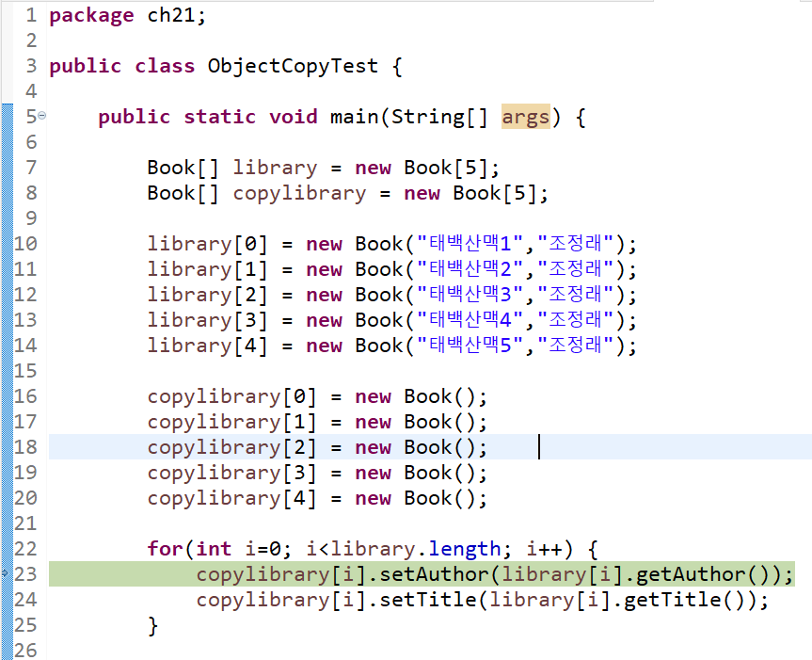Click "조정래" author string on line 10
Viewport: 812px width, 660px height.
(x=575, y=244)
